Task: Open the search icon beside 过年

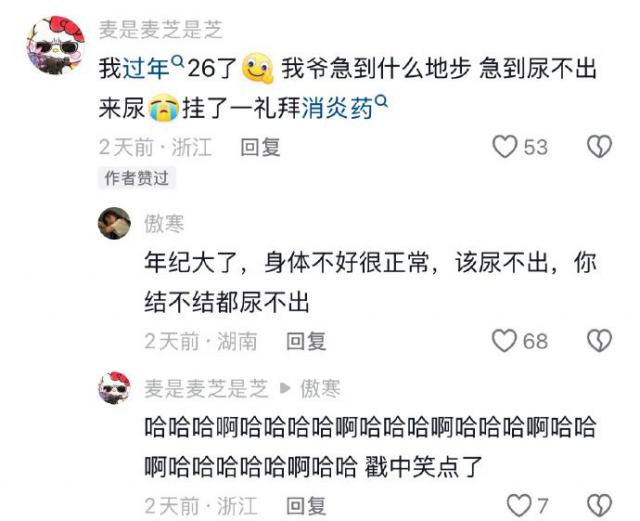Action: [x=178, y=61]
